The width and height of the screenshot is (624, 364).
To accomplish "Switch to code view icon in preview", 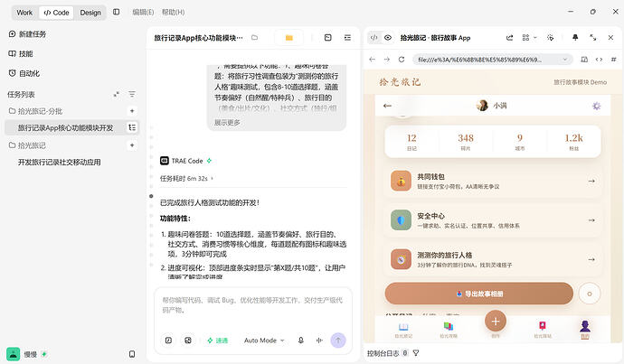I will tap(373, 37).
